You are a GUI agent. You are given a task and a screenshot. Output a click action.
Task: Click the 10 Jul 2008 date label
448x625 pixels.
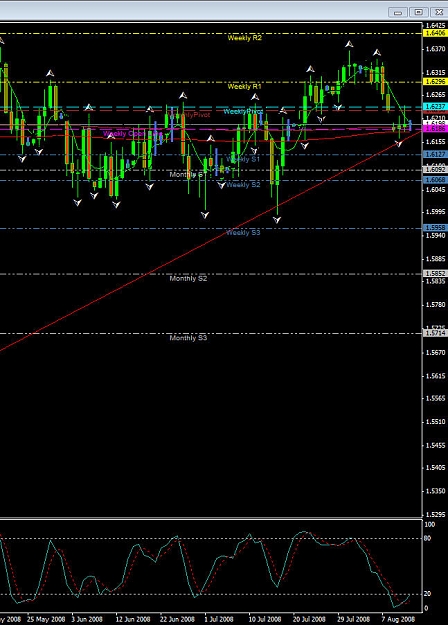tap(265, 619)
